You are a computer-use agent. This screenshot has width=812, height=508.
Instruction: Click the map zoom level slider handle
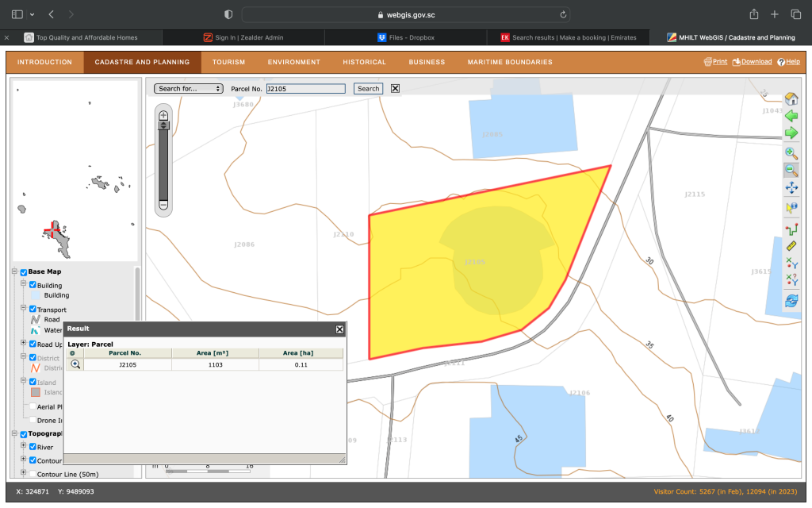click(x=164, y=125)
